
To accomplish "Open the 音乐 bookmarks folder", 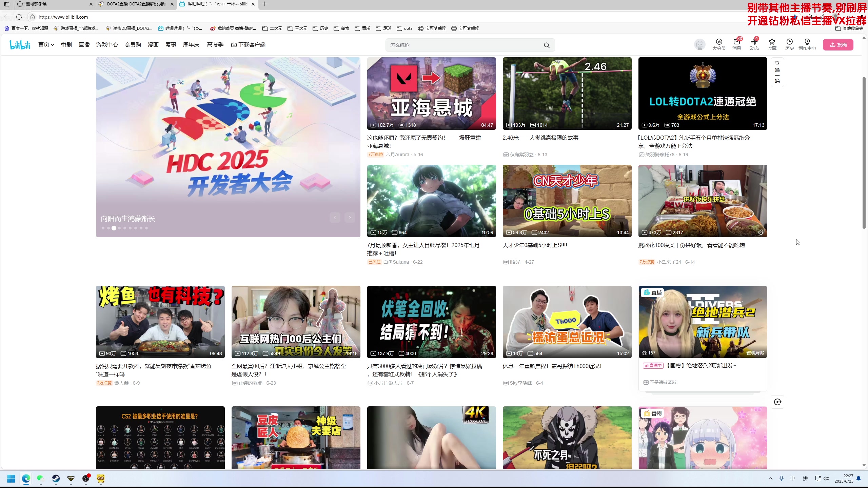I will tap(362, 28).
